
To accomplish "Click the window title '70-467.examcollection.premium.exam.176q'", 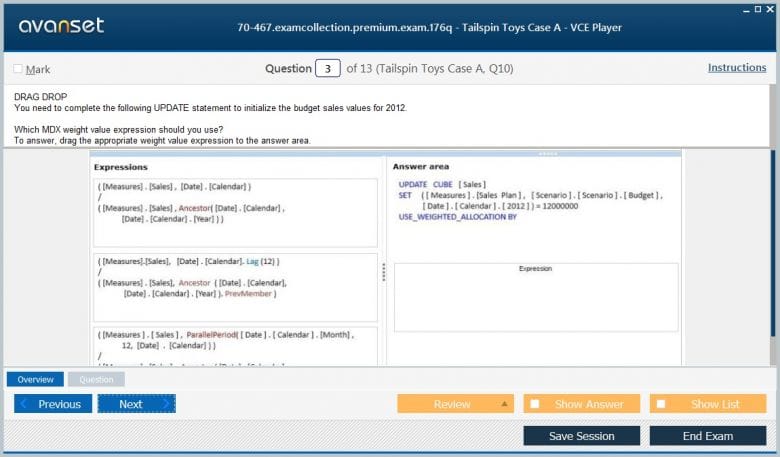I will pos(345,27).
